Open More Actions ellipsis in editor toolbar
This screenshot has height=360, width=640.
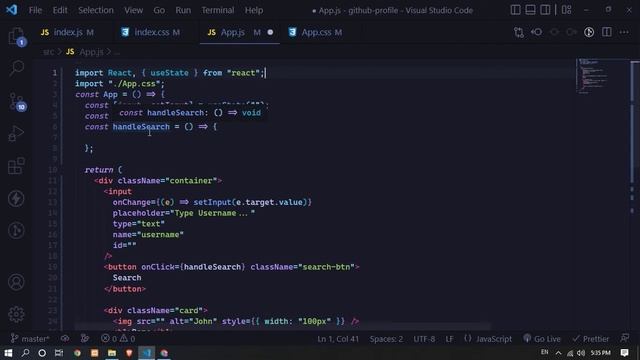tap(624, 32)
